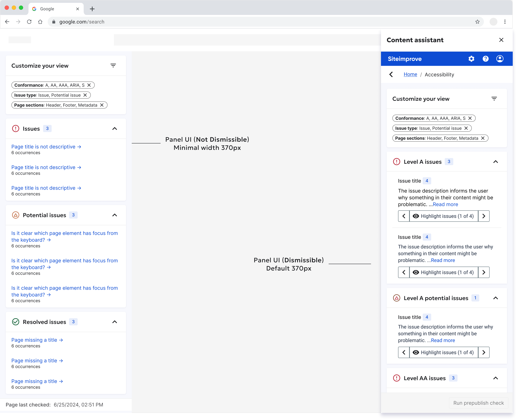
Task: Click the Run prepublish check button
Action: coord(479,403)
